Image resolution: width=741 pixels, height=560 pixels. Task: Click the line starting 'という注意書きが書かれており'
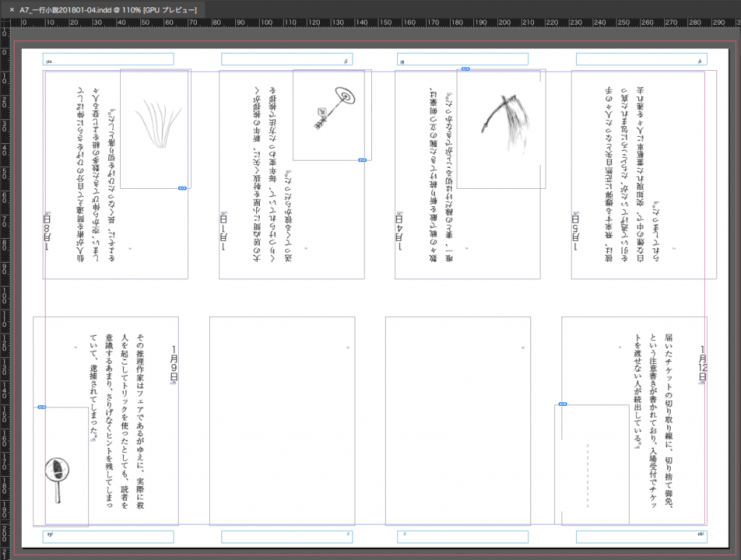click(653, 420)
